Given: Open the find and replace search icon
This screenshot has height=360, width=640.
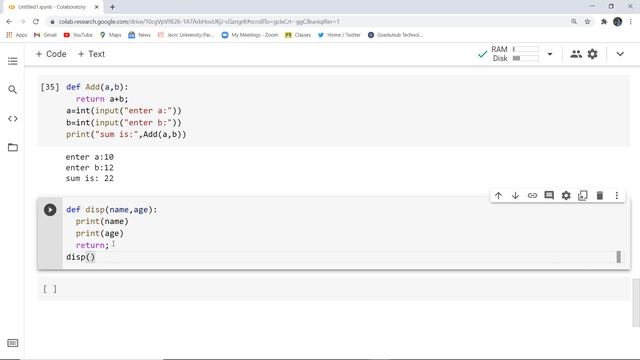Looking at the screenshot, I should click(13, 89).
